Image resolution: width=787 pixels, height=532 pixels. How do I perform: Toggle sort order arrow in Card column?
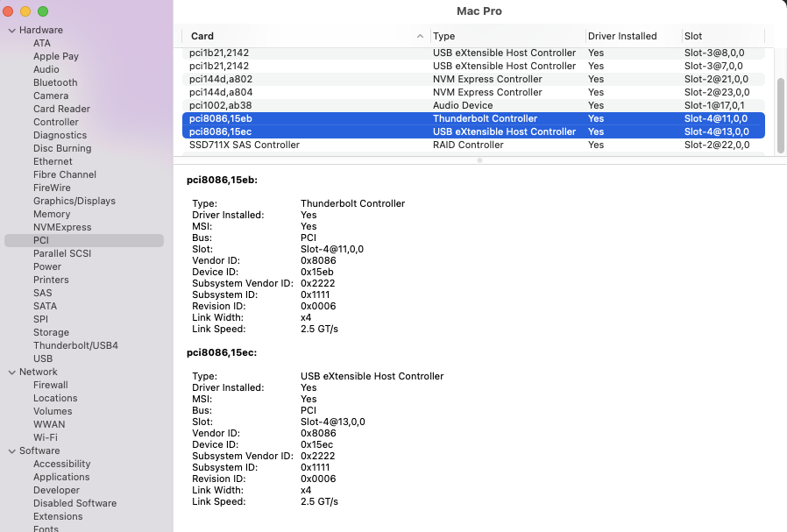click(420, 36)
